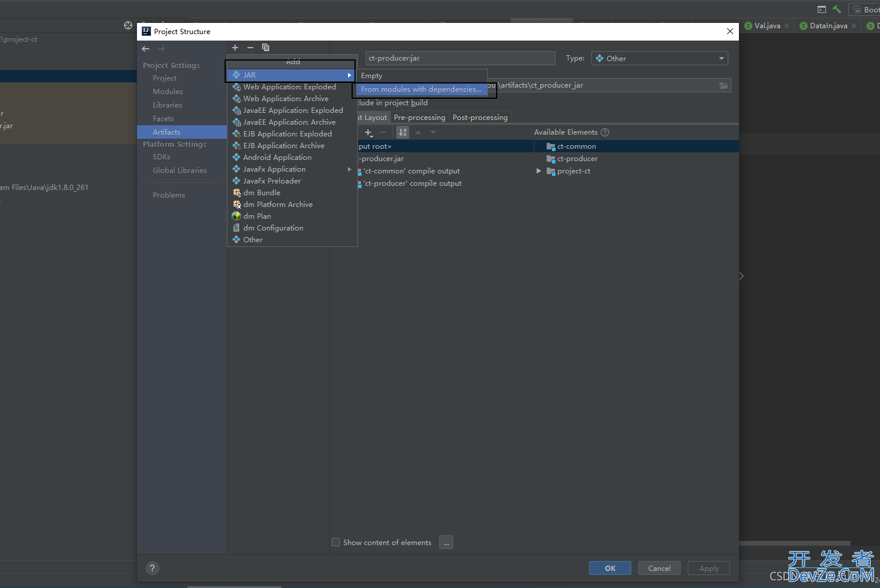The image size is (880, 588).
Task: Click the move element down arrow icon
Action: coord(433,132)
